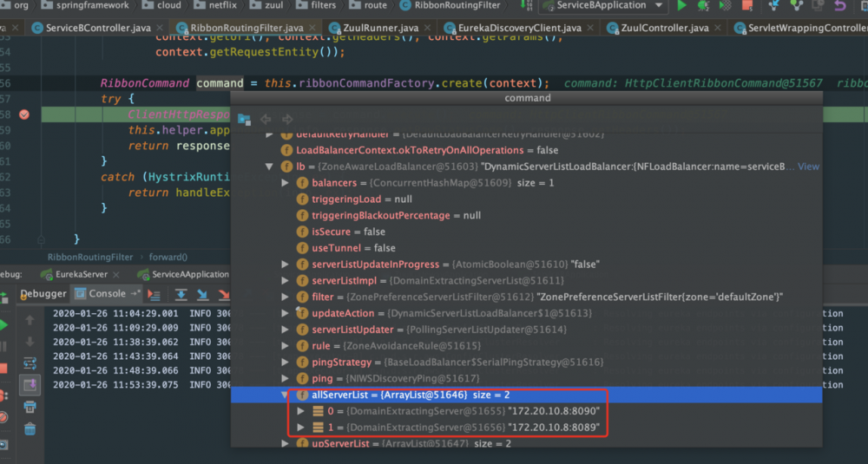Open the Show History clock icon
868x464 pixels.
click(x=818, y=5)
